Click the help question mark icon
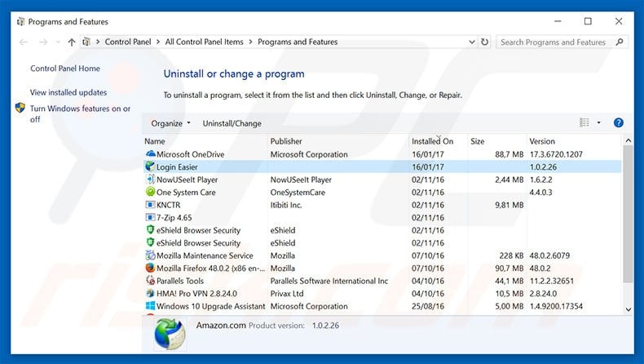Image resolution: width=644 pixels, height=364 pixels. coord(619,122)
